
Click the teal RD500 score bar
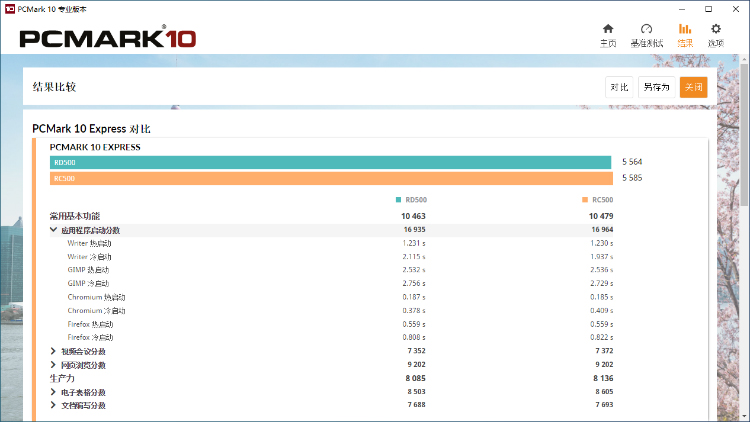coord(331,163)
